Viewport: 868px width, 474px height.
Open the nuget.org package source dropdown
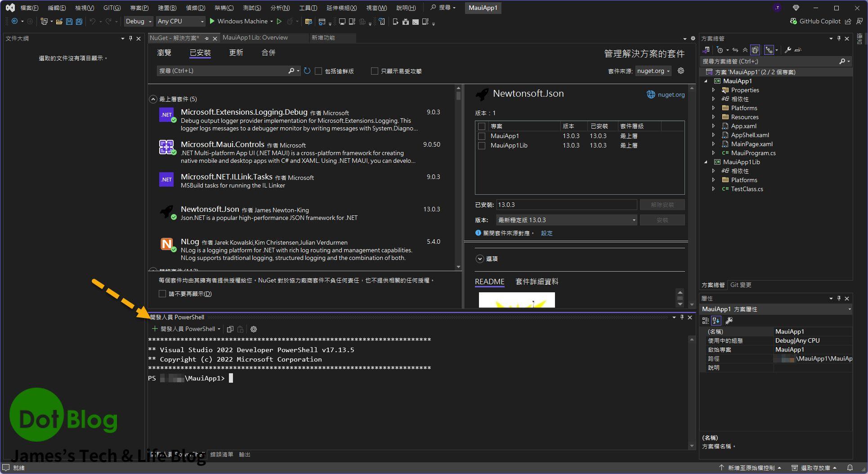(653, 71)
